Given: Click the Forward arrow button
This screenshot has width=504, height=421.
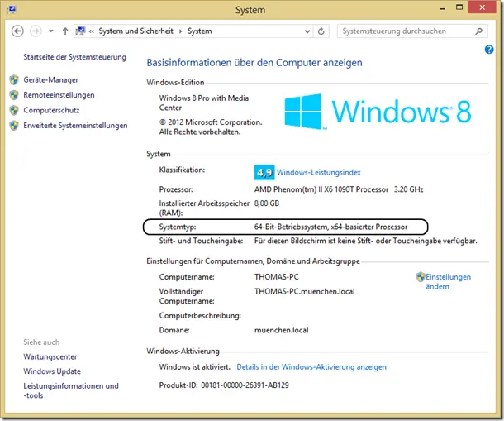Looking at the screenshot, I should [36, 31].
